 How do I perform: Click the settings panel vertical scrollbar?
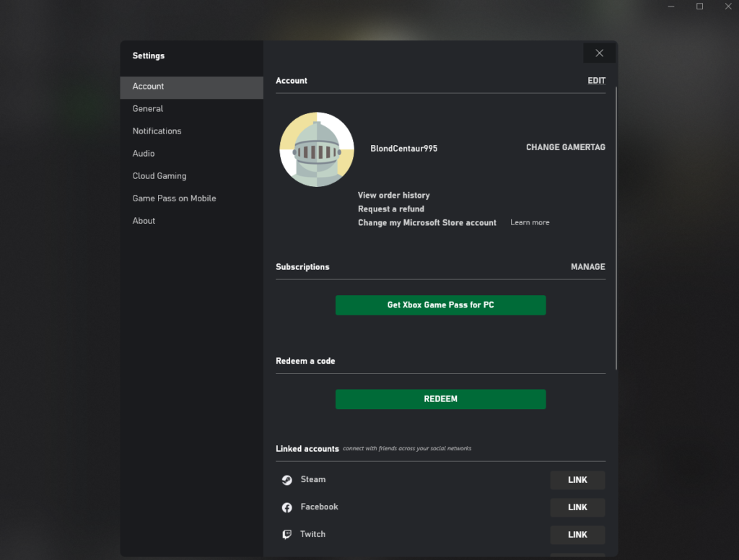click(x=616, y=229)
